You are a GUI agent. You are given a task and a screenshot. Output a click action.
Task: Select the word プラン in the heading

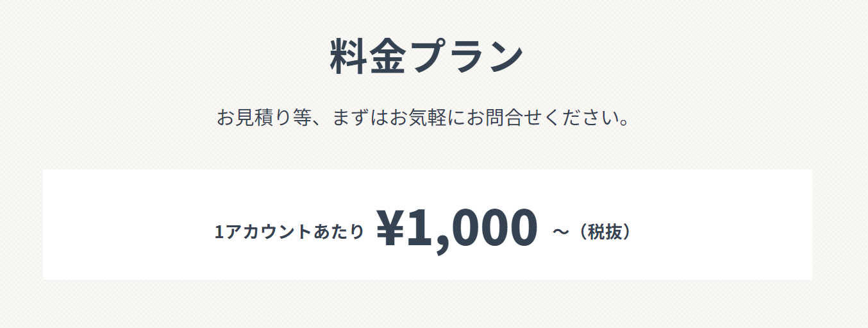coord(466,56)
